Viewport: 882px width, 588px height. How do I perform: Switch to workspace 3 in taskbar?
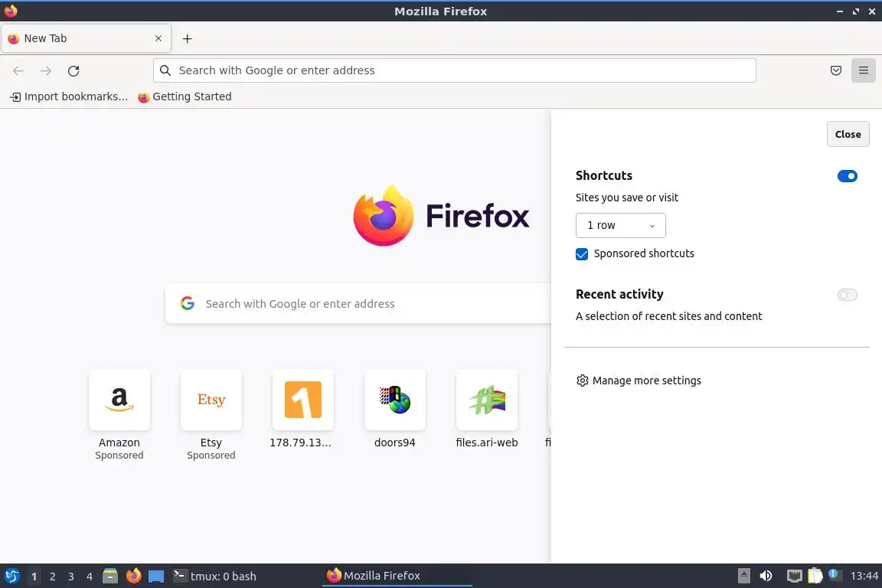pos(71,577)
